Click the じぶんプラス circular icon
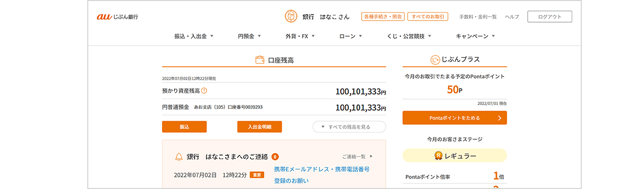The height and width of the screenshot is (189, 644). (x=435, y=60)
